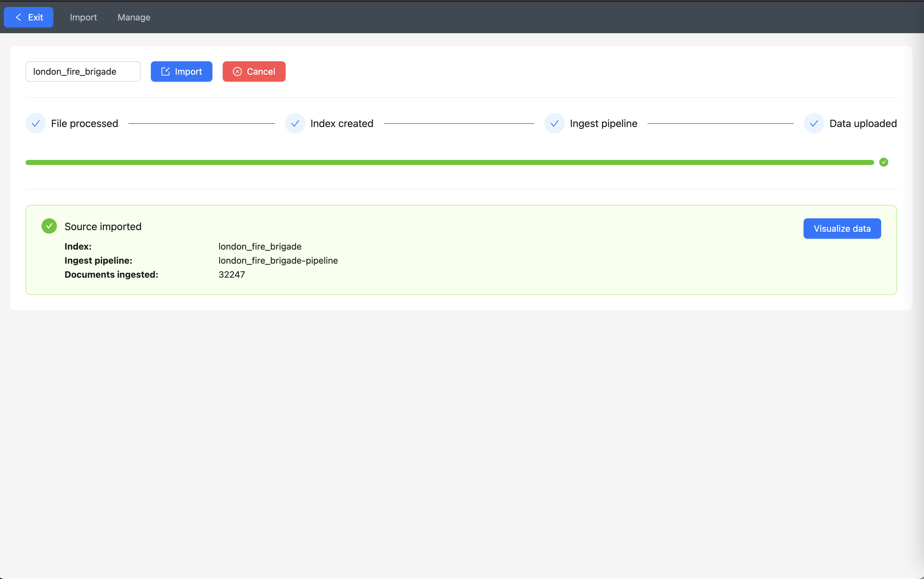The width and height of the screenshot is (924, 579).
Task: Click the File processed step label
Action: click(x=84, y=123)
